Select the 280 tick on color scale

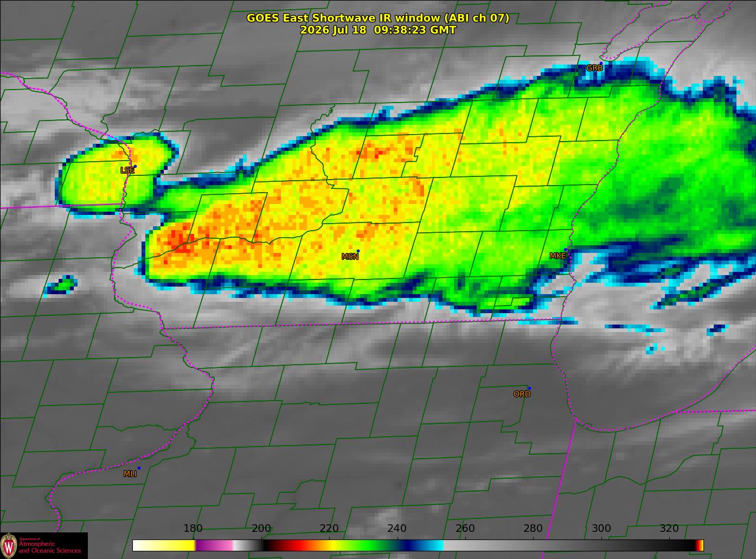click(x=533, y=529)
